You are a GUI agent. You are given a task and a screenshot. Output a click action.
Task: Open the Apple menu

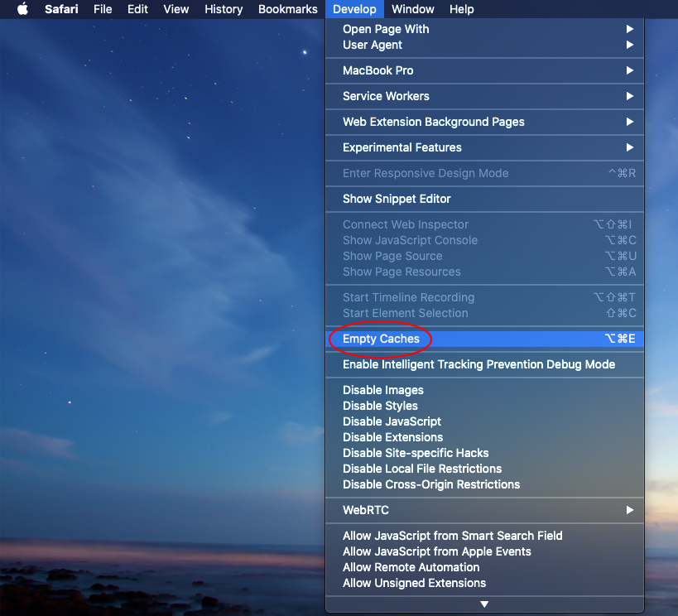click(x=22, y=9)
